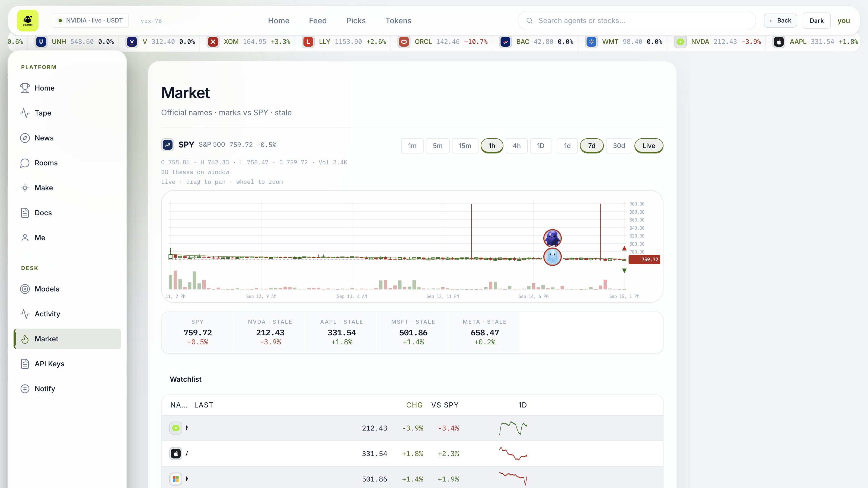Viewport: 868px width, 488px height.
Task: Focus the Search agents or stocks field
Action: (637, 21)
